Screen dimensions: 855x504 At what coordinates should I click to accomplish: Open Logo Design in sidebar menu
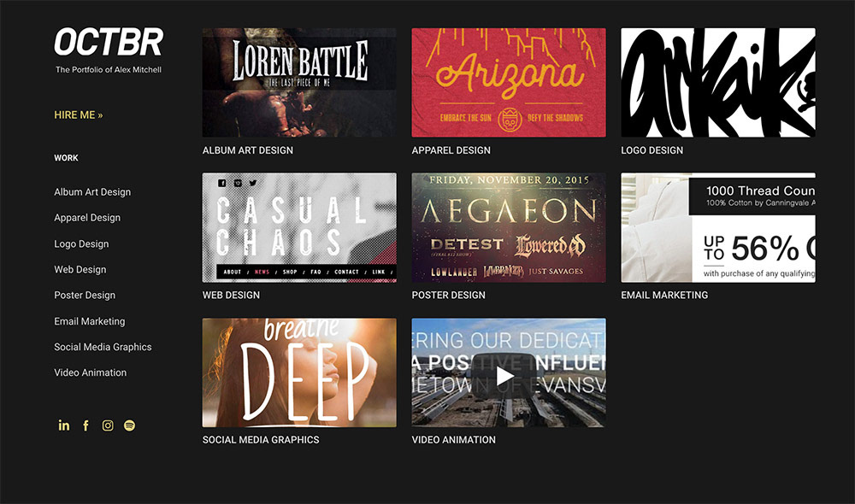pyautogui.click(x=81, y=243)
